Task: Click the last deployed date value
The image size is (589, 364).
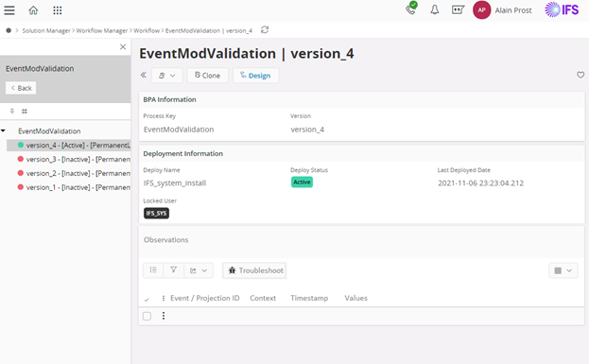Action: [x=481, y=183]
